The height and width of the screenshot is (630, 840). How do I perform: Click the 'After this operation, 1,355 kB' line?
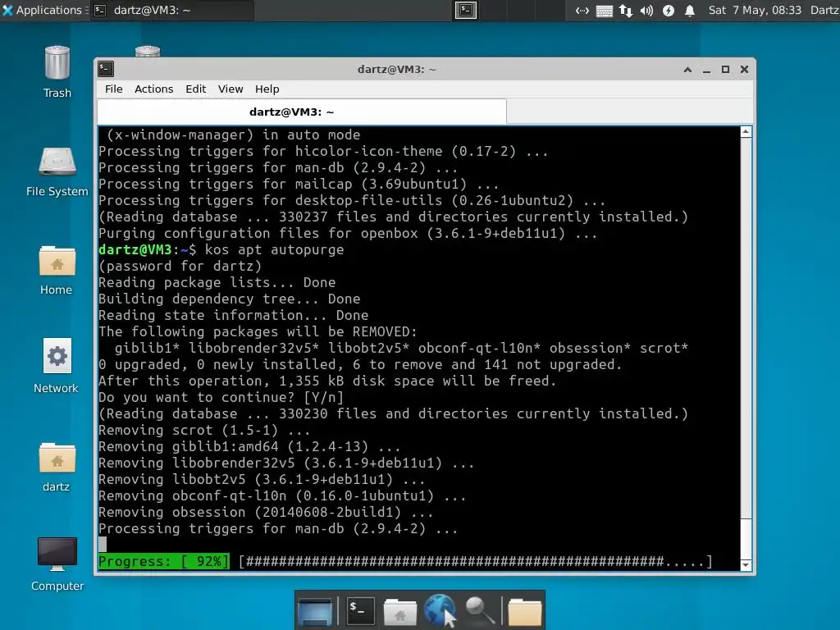point(327,381)
